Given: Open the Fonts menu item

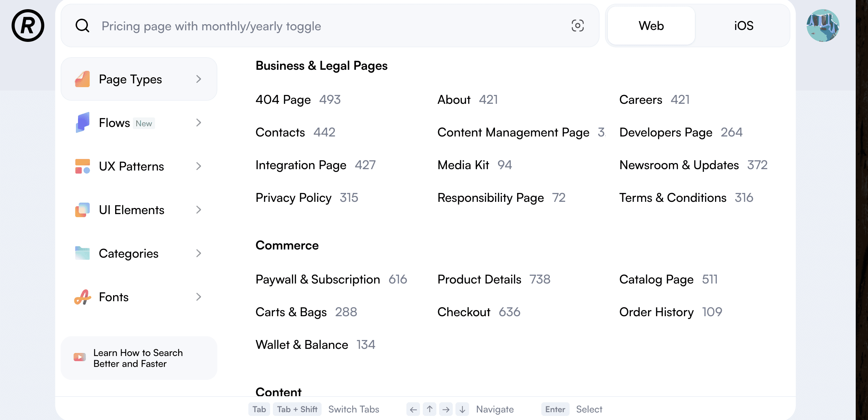Looking at the screenshot, I should coord(114,297).
